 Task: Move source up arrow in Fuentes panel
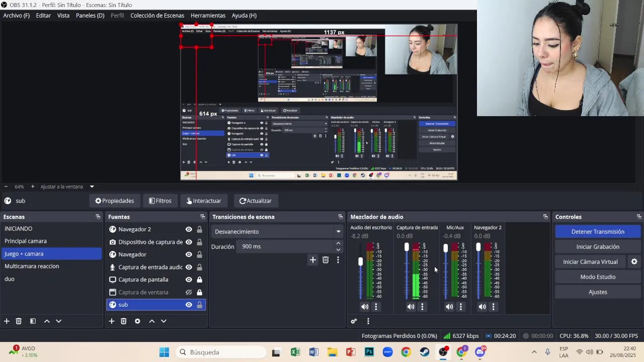[x=151, y=321]
